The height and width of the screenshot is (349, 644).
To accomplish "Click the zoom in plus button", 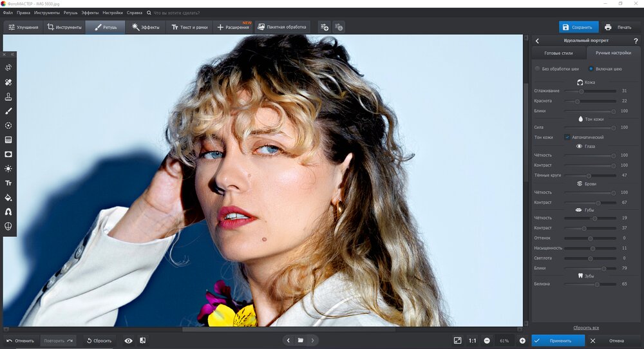I will pos(522,341).
